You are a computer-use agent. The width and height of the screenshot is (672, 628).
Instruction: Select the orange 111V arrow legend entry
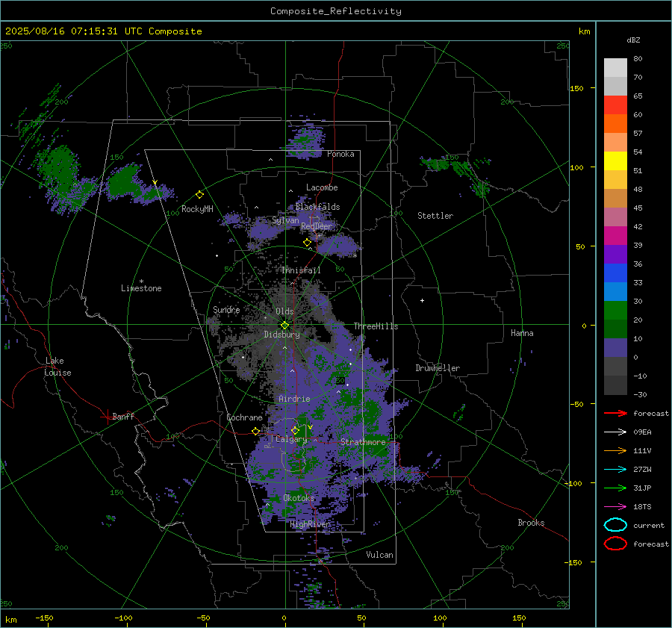coord(615,450)
